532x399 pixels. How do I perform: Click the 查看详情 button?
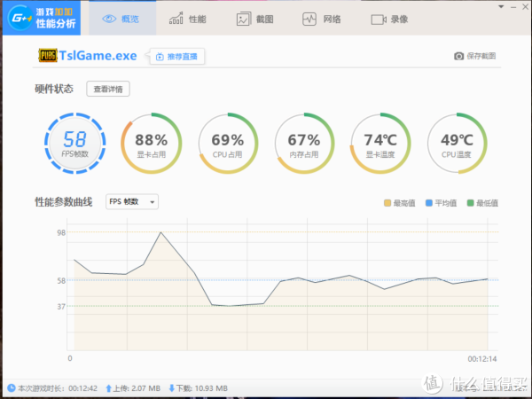pyautogui.click(x=108, y=89)
